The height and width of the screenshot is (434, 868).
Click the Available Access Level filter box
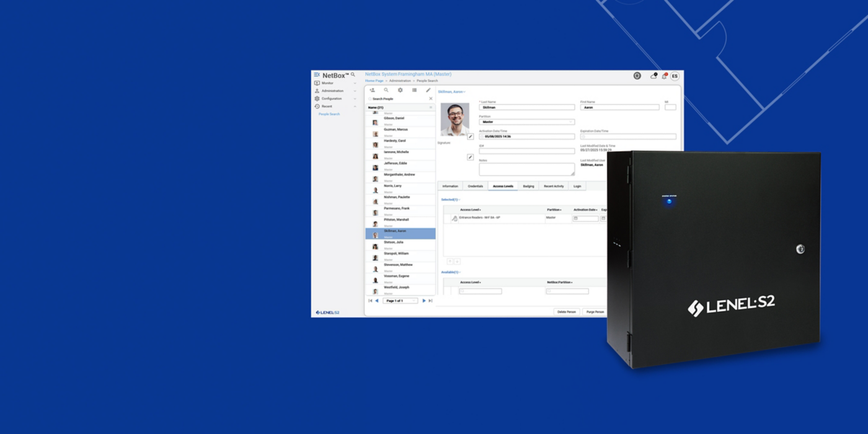[480, 291]
